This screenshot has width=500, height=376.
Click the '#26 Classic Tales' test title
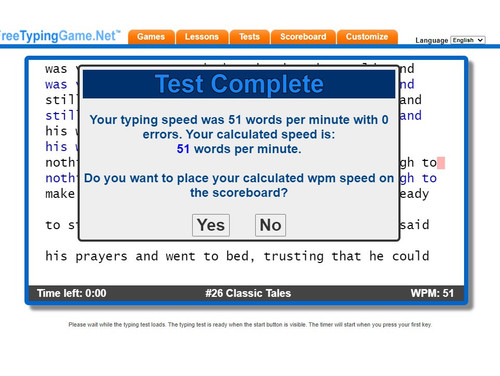coord(248,293)
